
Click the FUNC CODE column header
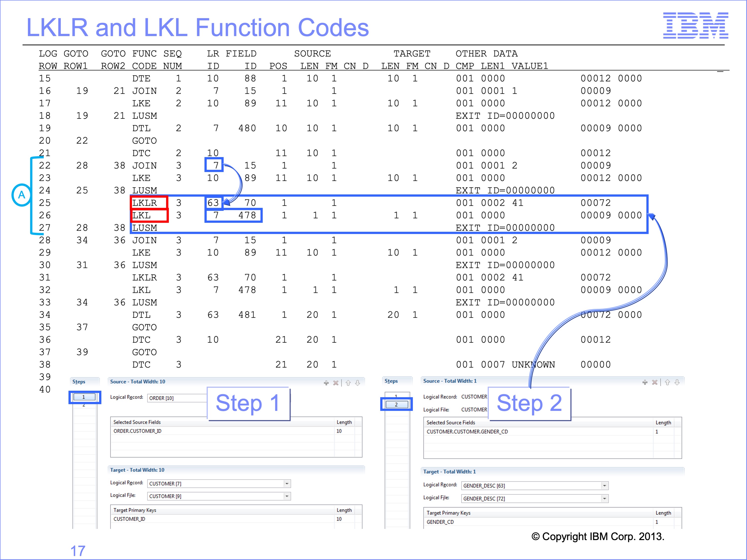(x=144, y=60)
